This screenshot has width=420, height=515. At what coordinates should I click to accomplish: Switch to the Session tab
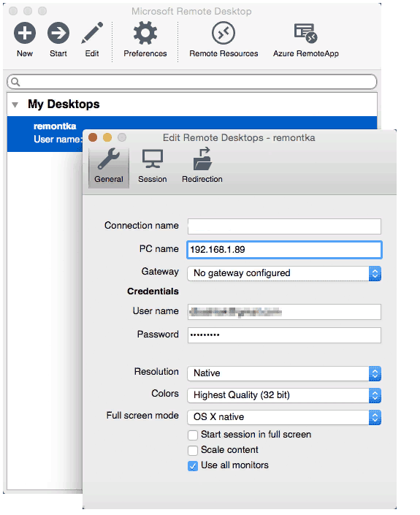(x=153, y=167)
